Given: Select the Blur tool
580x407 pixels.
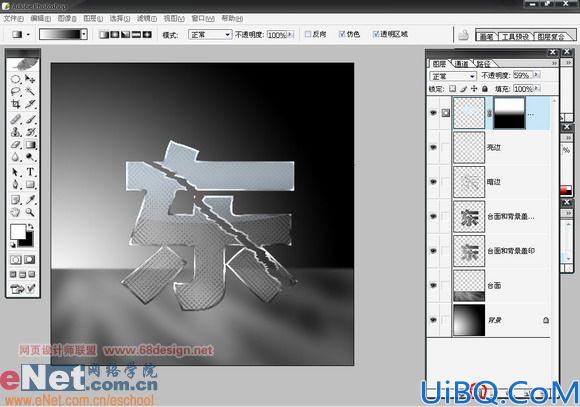Looking at the screenshot, I should tap(16, 157).
